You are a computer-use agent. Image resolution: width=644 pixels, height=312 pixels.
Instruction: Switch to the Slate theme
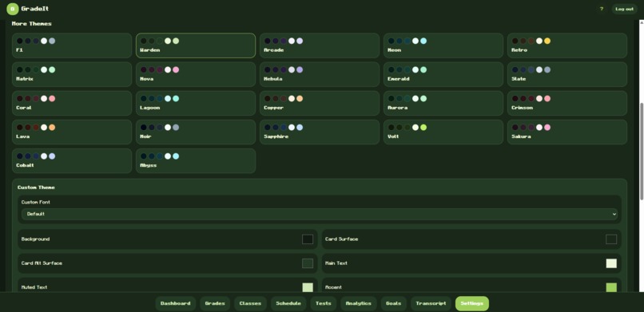[x=567, y=74]
